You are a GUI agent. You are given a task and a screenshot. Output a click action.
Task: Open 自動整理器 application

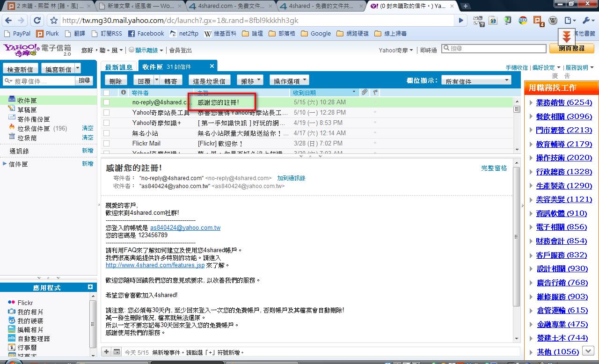tap(29, 338)
